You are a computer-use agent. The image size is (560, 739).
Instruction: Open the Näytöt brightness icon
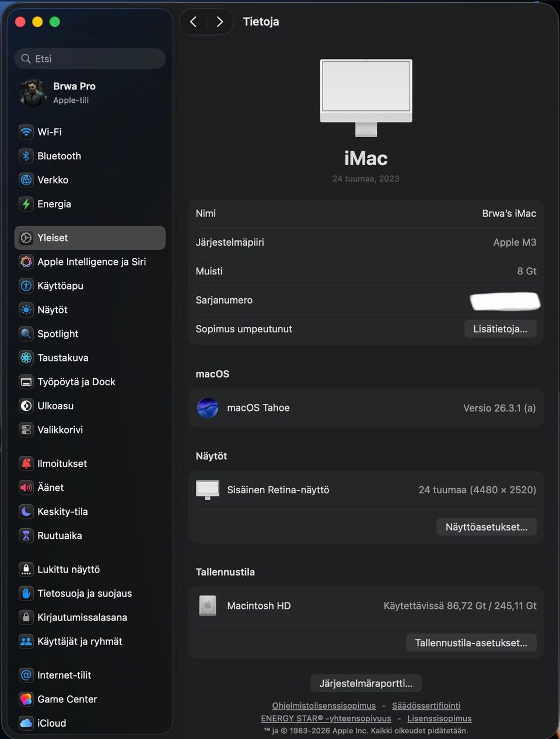point(26,309)
